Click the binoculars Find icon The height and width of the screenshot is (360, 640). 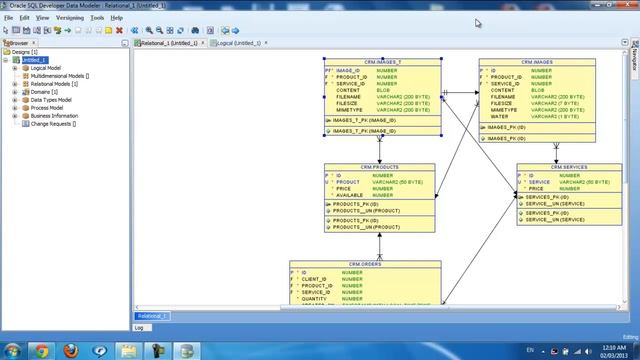(x=195, y=30)
